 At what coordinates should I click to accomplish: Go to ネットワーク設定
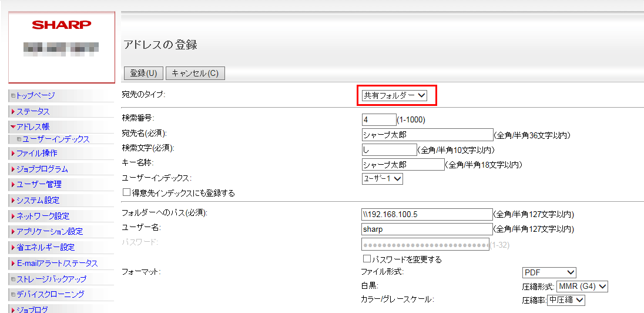click(42, 216)
